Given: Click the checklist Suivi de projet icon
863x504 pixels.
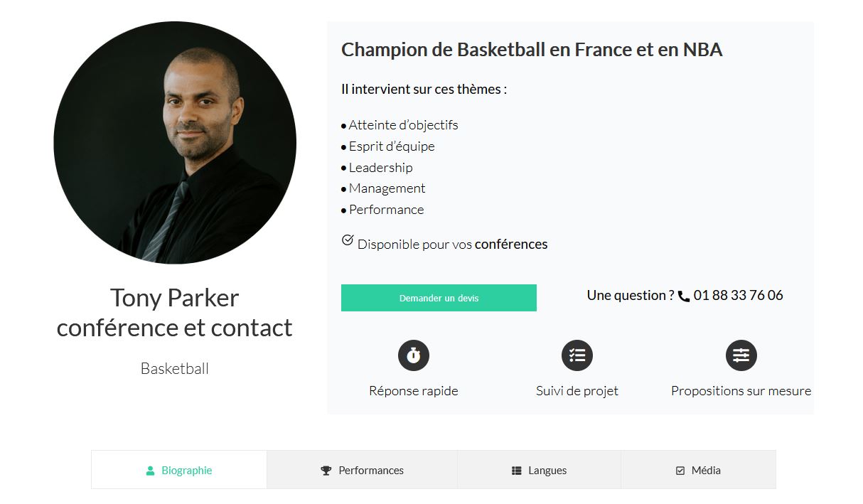Looking at the screenshot, I should point(577,355).
